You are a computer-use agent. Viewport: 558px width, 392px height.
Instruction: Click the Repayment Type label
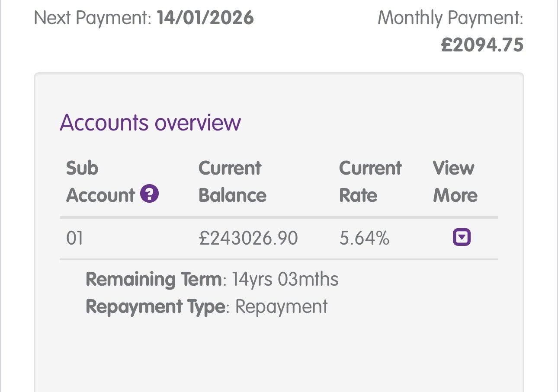point(156,306)
